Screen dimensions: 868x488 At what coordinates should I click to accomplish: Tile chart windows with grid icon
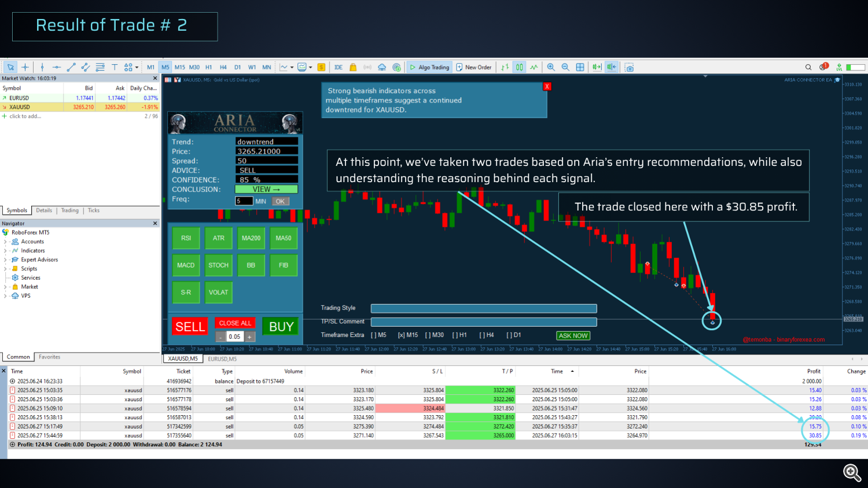point(580,67)
